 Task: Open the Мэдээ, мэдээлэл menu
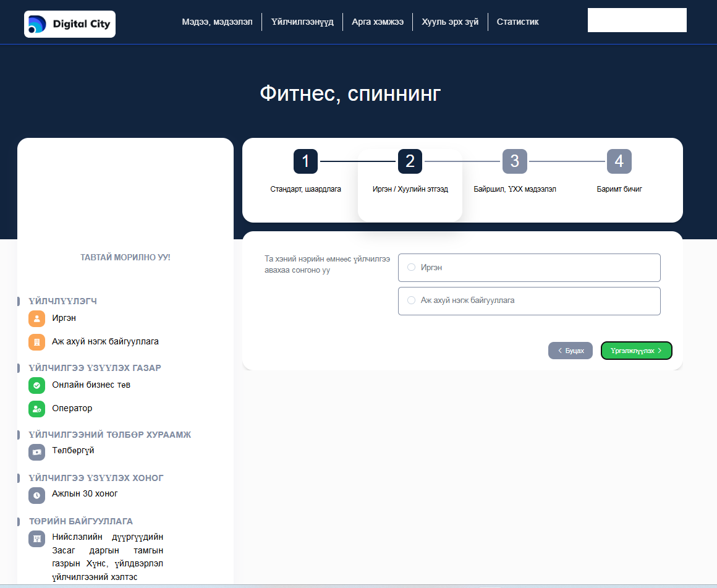tap(217, 22)
